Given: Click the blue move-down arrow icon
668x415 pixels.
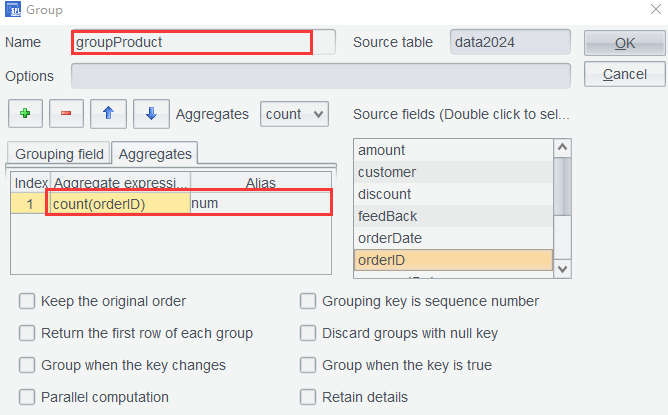Looking at the screenshot, I should 150,114.
